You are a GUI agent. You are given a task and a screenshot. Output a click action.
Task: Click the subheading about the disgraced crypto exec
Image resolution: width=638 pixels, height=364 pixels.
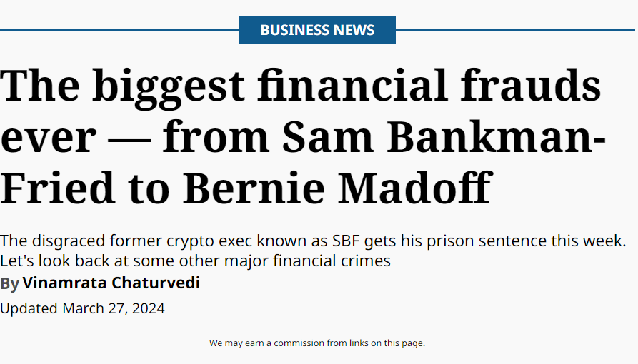(313, 251)
